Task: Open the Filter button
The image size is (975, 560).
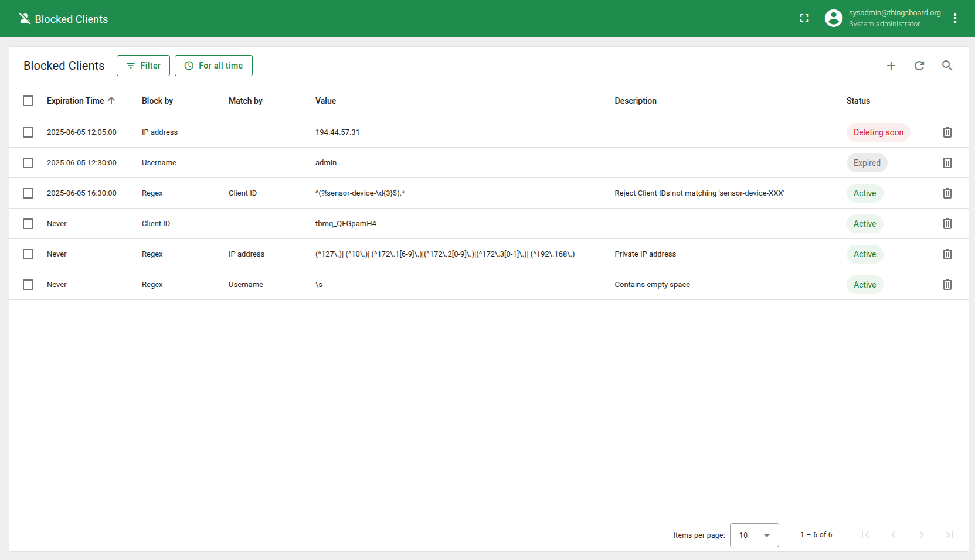Action: 143,66
